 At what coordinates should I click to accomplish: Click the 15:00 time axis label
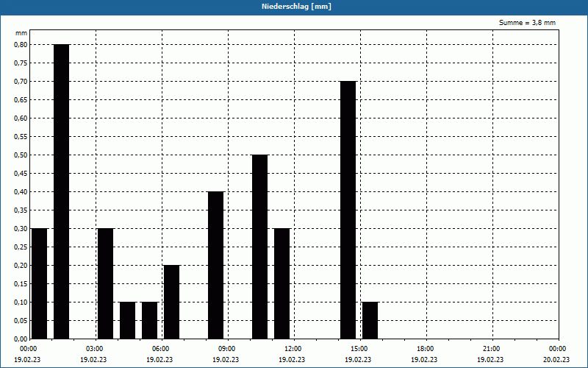pos(359,349)
